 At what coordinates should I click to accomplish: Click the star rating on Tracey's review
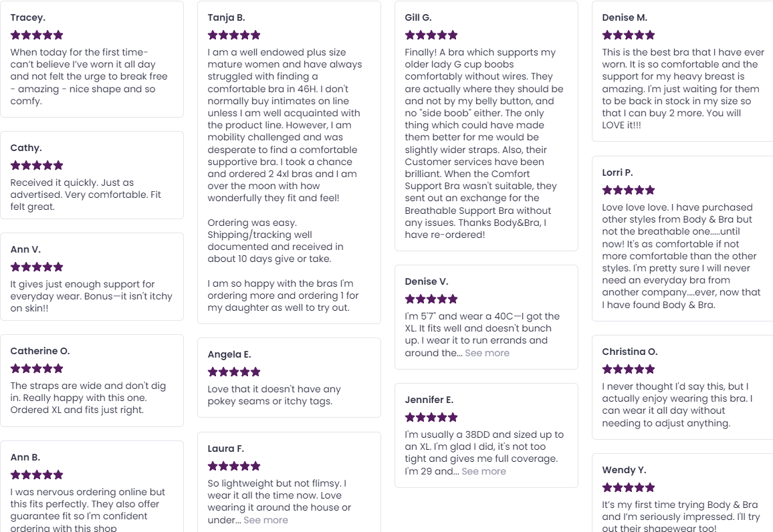[x=37, y=35]
